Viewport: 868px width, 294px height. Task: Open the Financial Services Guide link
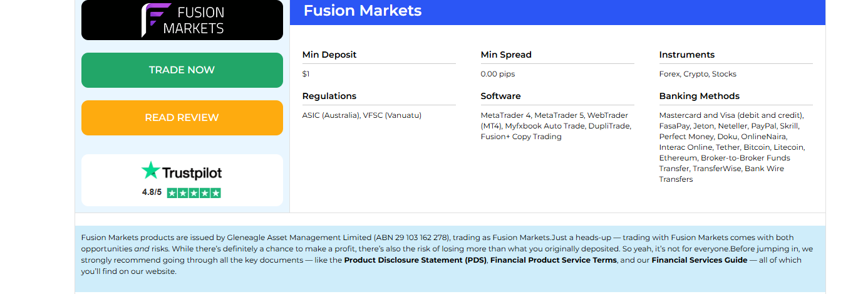[x=699, y=260]
